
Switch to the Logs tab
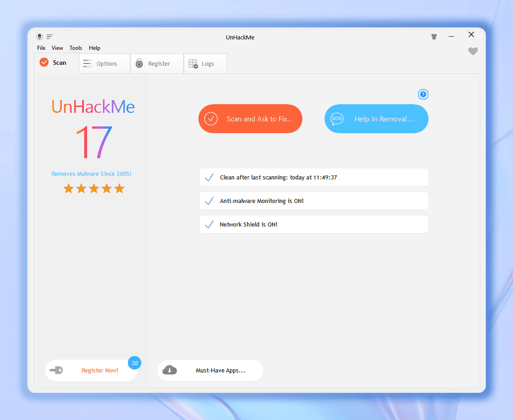pos(205,63)
